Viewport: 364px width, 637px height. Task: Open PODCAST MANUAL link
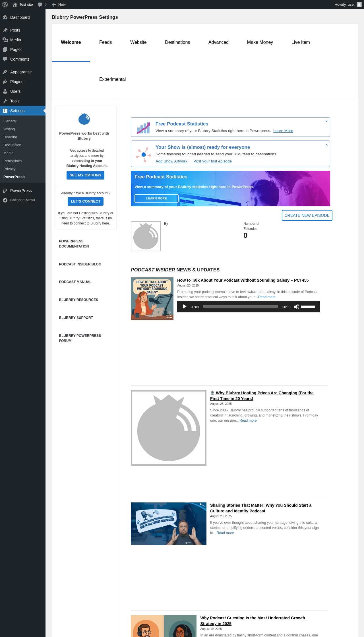click(75, 282)
